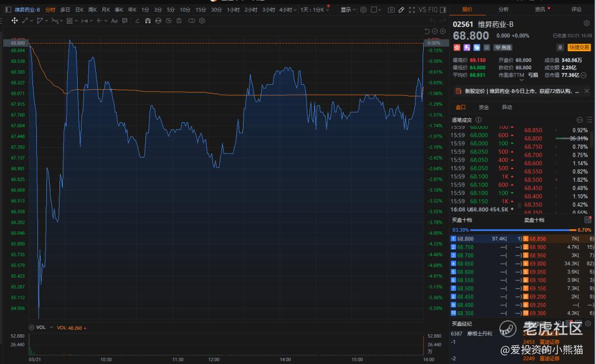Screen dimensions: 595x364
Task: Open the gray notes list icon
Action: click(486, 47)
